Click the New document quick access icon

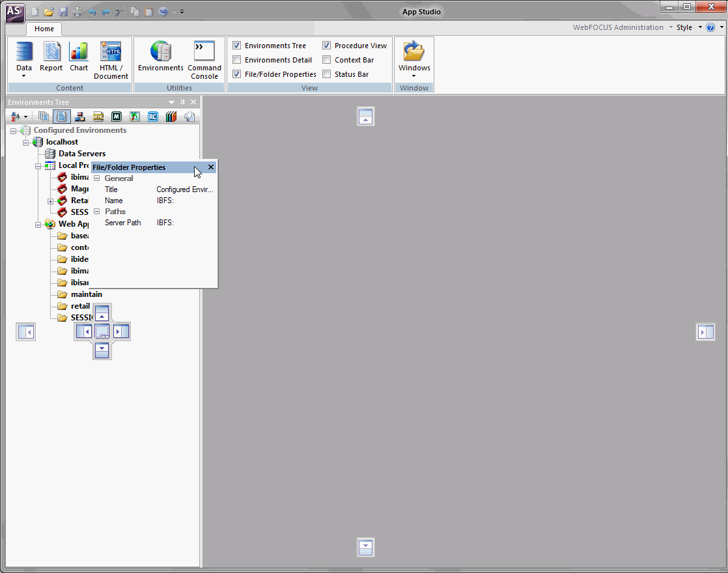pos(35,12)
